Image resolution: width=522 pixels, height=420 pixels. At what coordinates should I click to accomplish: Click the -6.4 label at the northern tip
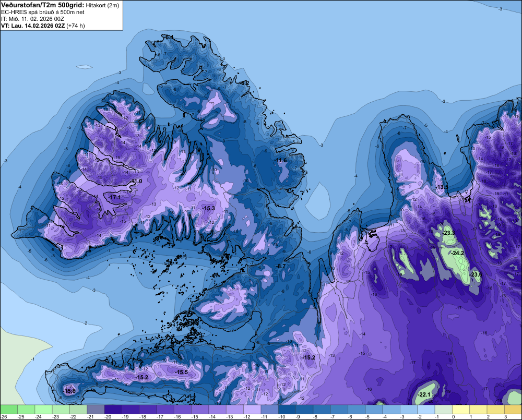point(170,37)
